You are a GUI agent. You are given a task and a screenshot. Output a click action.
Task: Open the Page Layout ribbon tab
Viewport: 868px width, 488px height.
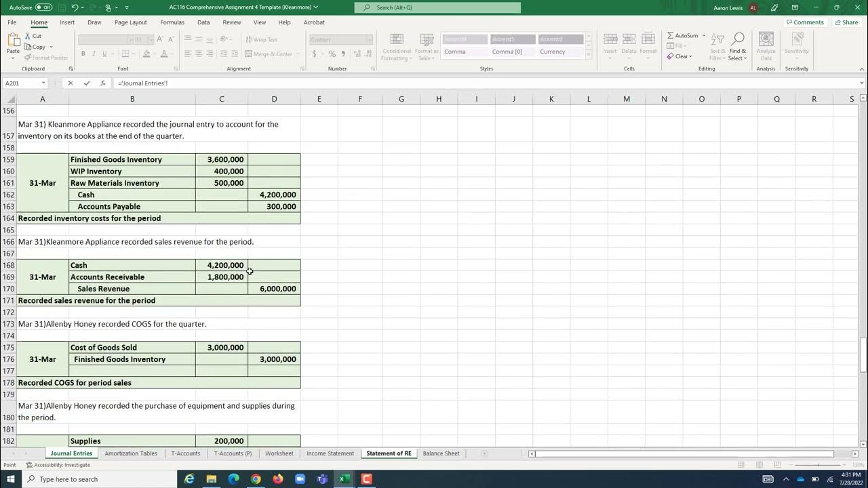pos(131,22)
